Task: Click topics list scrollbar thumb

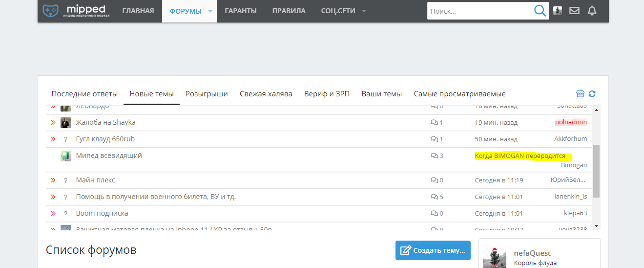Action: 596,171
